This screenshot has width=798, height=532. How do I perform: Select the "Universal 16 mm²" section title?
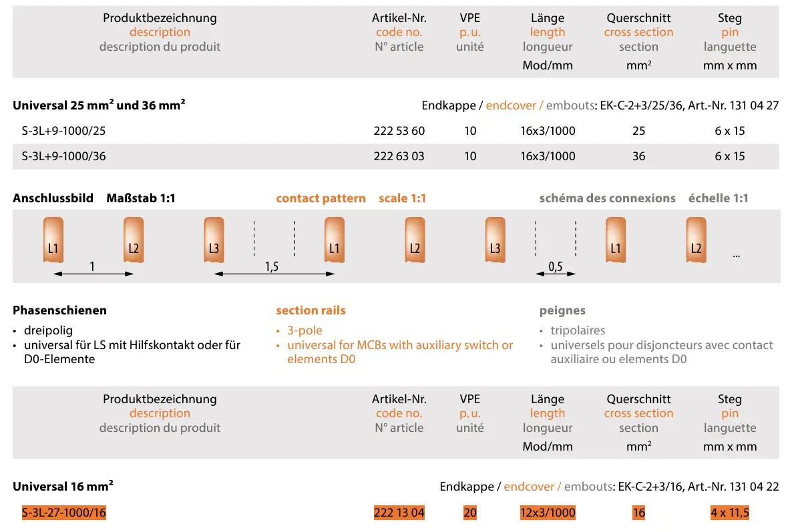[x=63, y=487]
